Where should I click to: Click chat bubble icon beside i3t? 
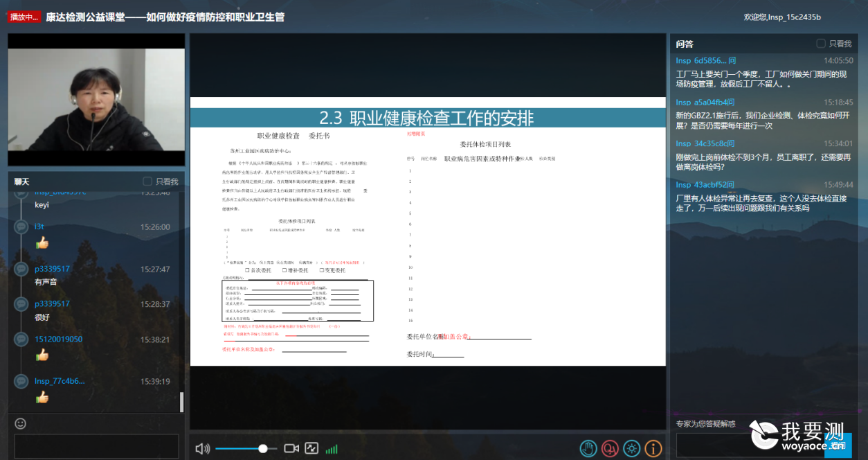tap(21, 227)
